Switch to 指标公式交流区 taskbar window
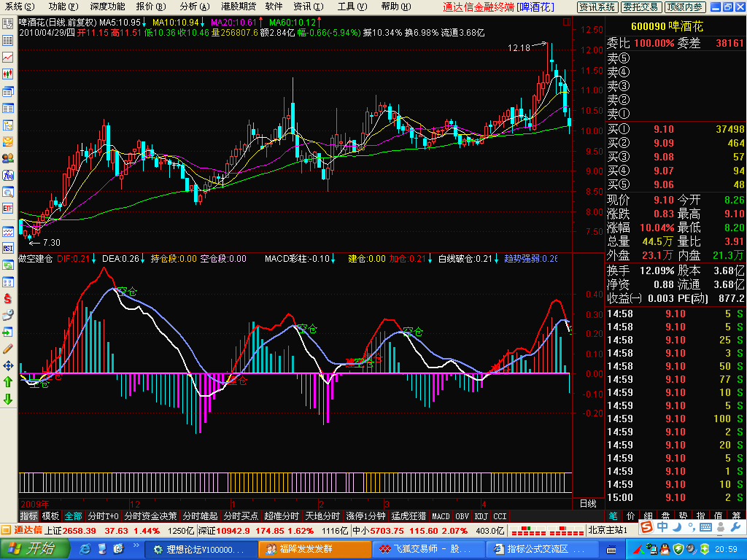The width and height of the screenshot is (747, 560). (x=542, y=549)
